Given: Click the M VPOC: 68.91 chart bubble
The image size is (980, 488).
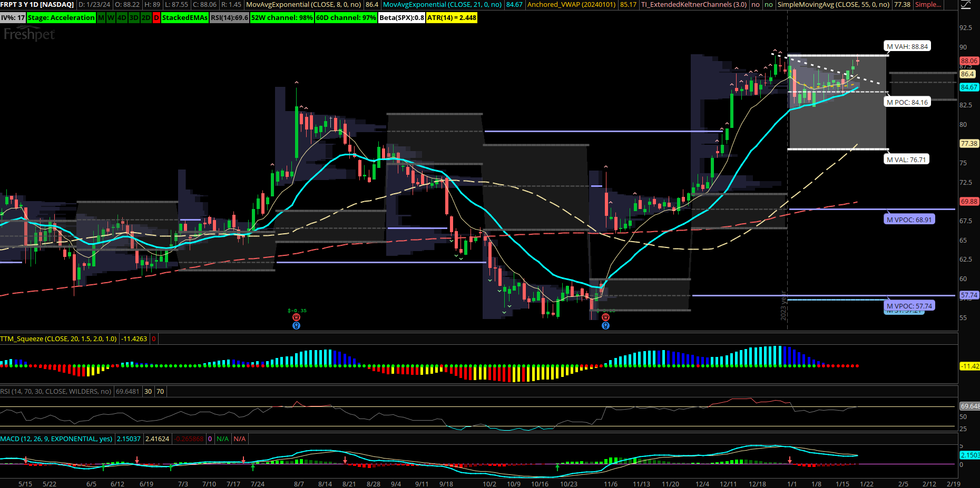Looking at the screenshot, I should 909,220.
